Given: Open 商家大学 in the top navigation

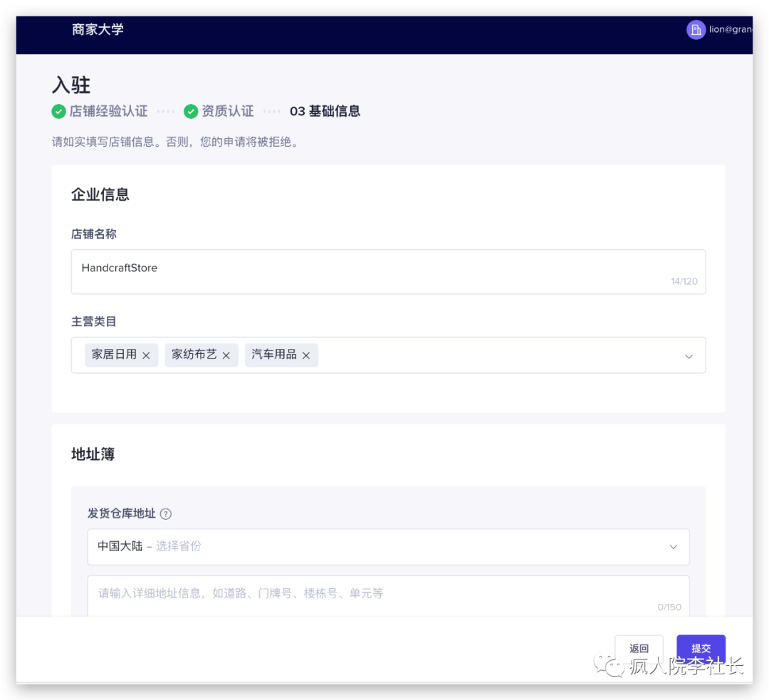Looking at the screenshot, I should click(98, 30).
